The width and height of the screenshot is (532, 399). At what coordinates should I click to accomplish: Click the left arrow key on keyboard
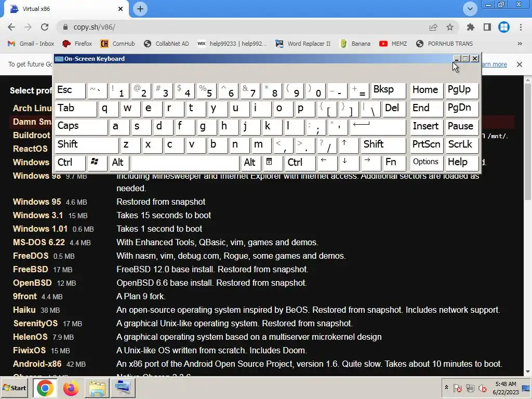[327, 163]
